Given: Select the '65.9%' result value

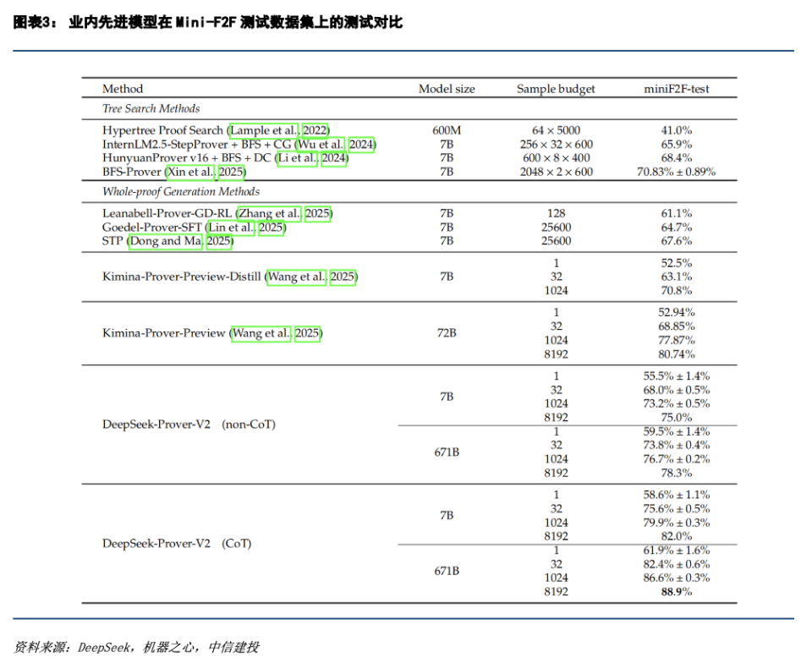Looking at the screenshot, I should [x=677, y=144].
